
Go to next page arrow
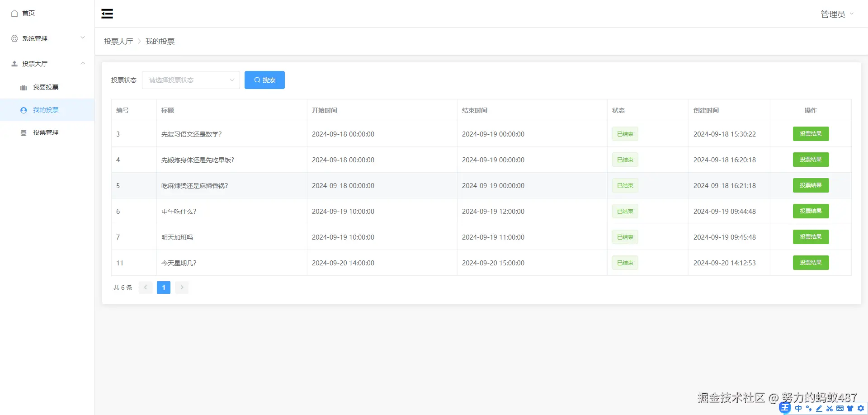pos(182,288)
